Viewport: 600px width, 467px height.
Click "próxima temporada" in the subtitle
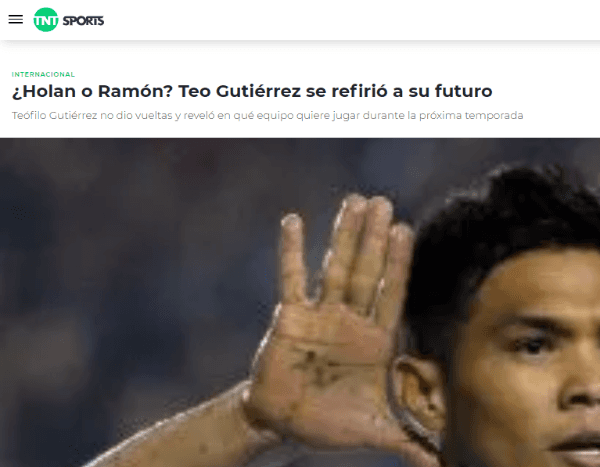click(471, 115)
